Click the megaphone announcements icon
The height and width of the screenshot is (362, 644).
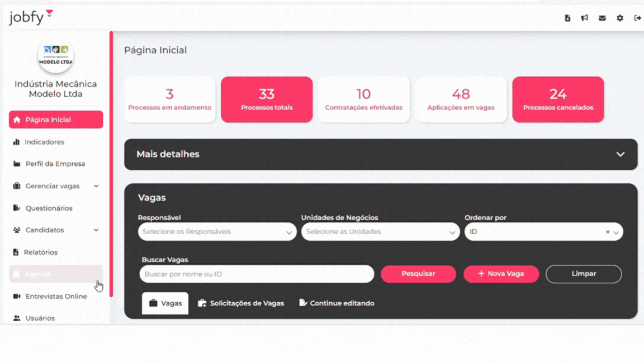[x=584, y=18]
